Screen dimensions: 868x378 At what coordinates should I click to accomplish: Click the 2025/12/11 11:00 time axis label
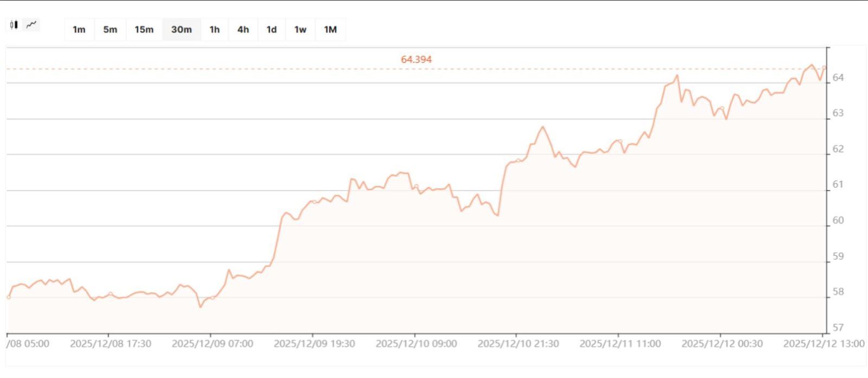pos(620,344)
